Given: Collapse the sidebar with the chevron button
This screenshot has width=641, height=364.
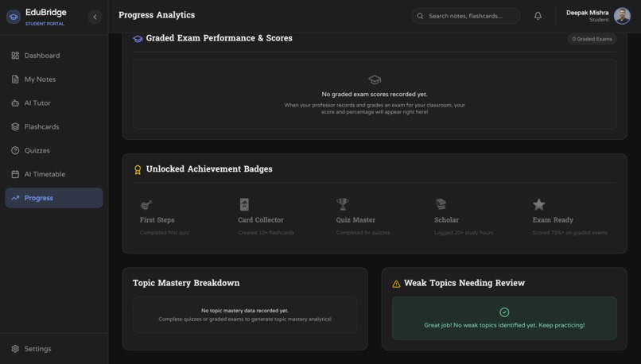Looking at the screenshot, I should tap(95, 17).
